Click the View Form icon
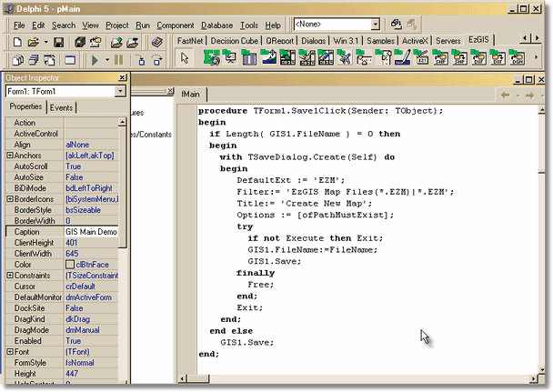The image size is (553, 392). [34, 60]
